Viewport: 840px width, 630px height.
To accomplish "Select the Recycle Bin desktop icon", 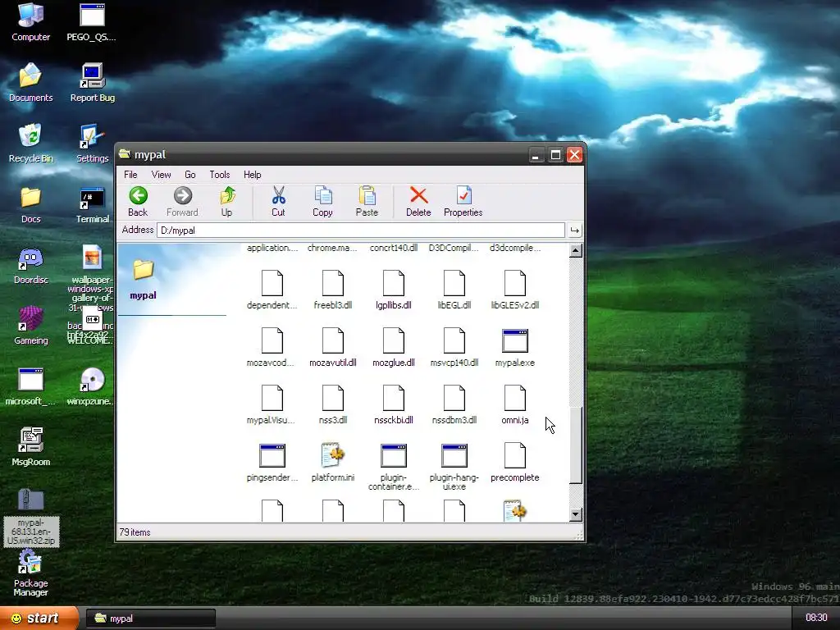I will (x=30, y=144).
